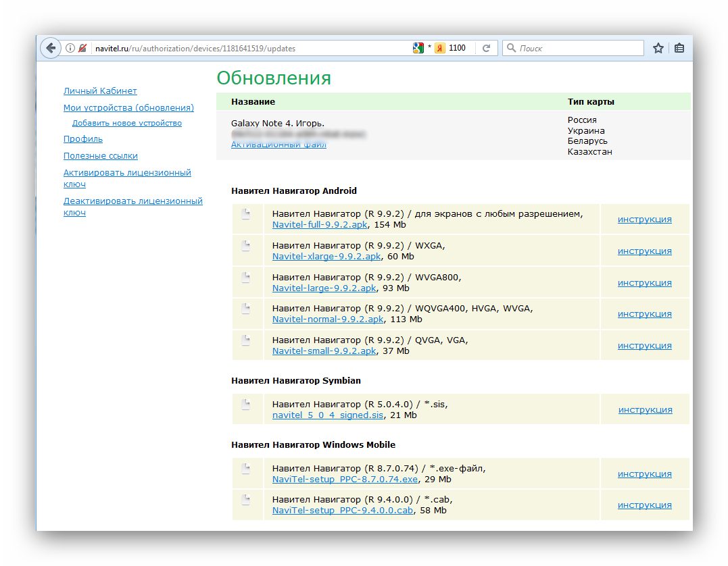
Task: Click the Тип карты column header
Action: click(x=591, y=101)
